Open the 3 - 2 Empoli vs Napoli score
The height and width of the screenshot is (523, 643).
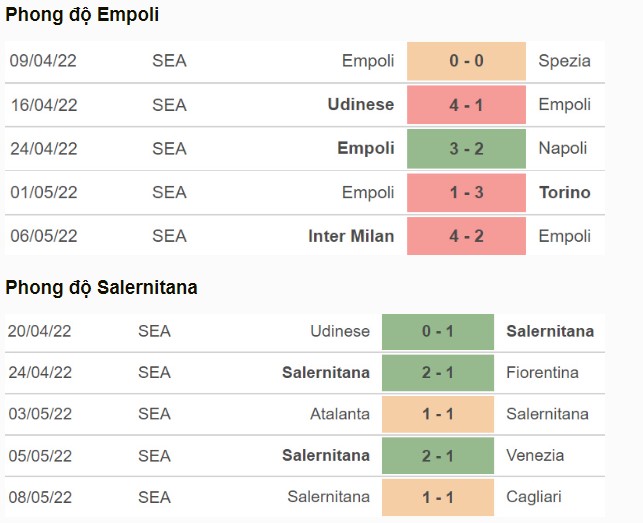click(466, 148)
